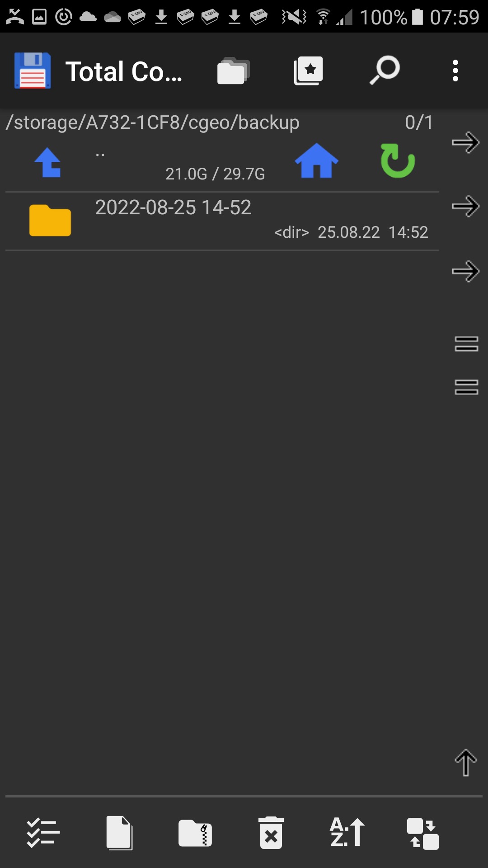Tap the blue home icon
488x868 pixels.
(316, 160)
